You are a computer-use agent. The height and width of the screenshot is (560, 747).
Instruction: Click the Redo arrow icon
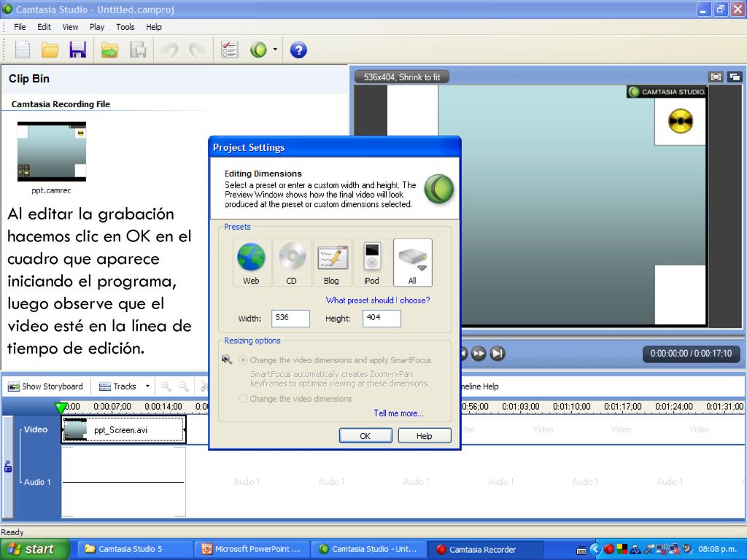(197, 50)
